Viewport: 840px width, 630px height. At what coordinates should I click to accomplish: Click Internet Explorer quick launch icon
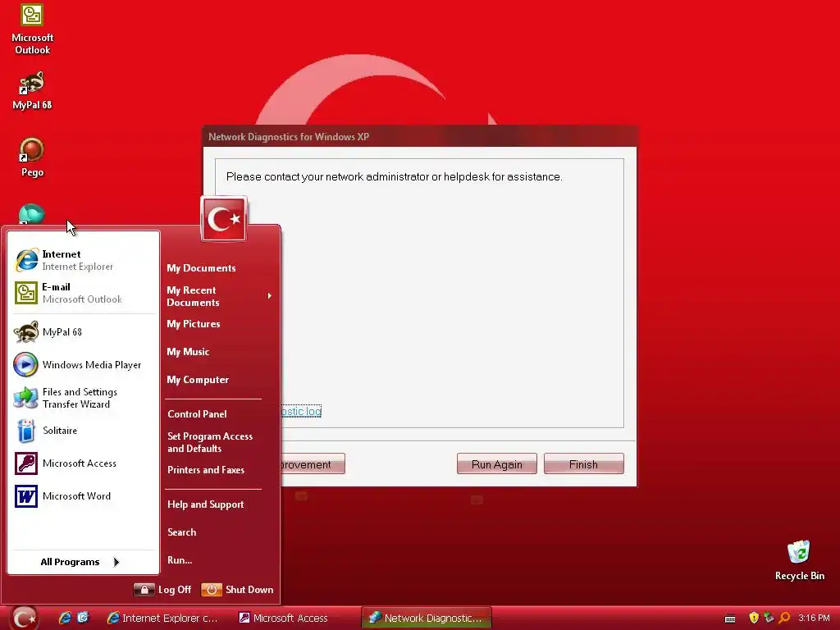pyautogui.click(x=65, y=618)
